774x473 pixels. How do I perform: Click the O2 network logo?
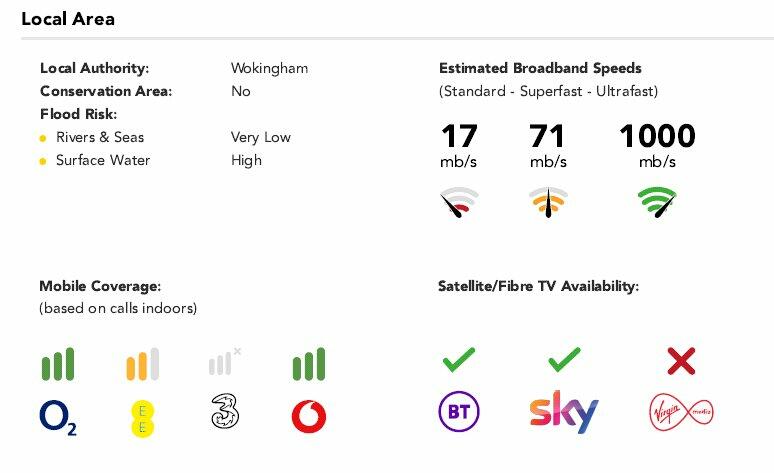click(x=58, y=417)
